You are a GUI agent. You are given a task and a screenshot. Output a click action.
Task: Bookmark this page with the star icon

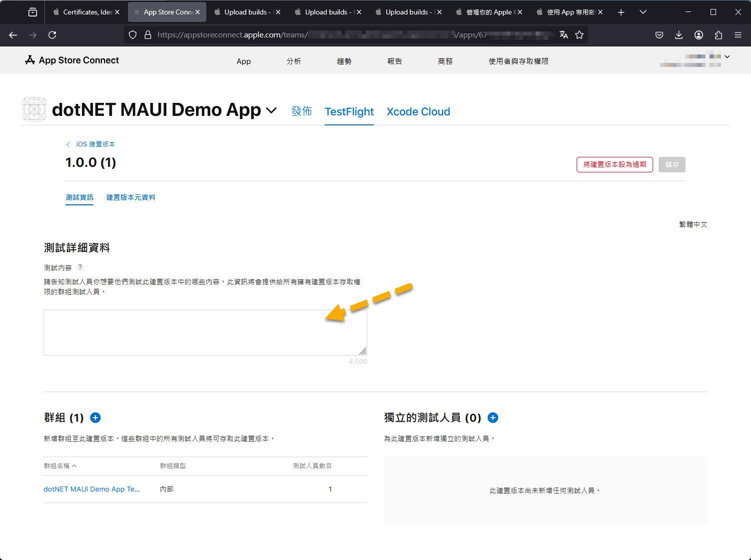[x=579, y=34]
